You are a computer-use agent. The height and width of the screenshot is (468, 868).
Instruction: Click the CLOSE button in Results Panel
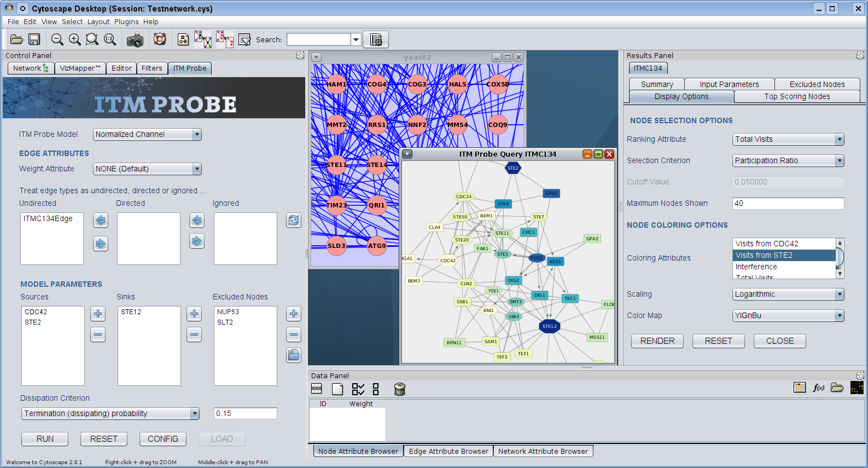780,341
